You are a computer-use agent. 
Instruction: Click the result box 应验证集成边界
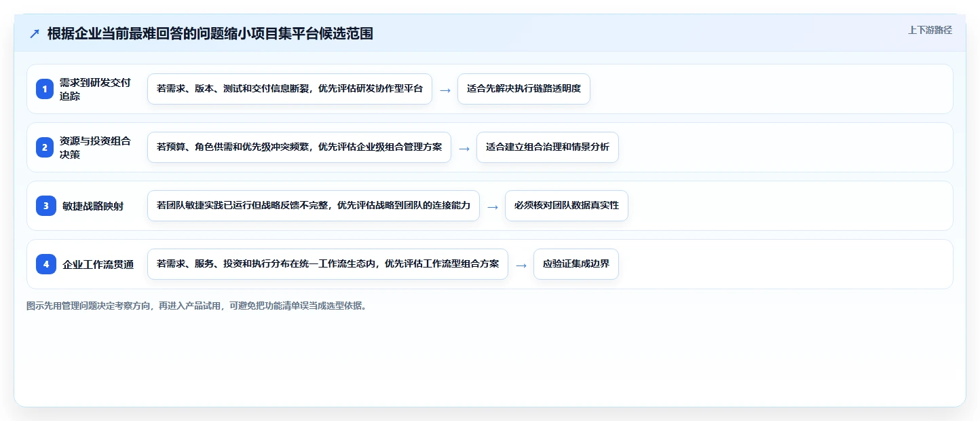(576, 264)
